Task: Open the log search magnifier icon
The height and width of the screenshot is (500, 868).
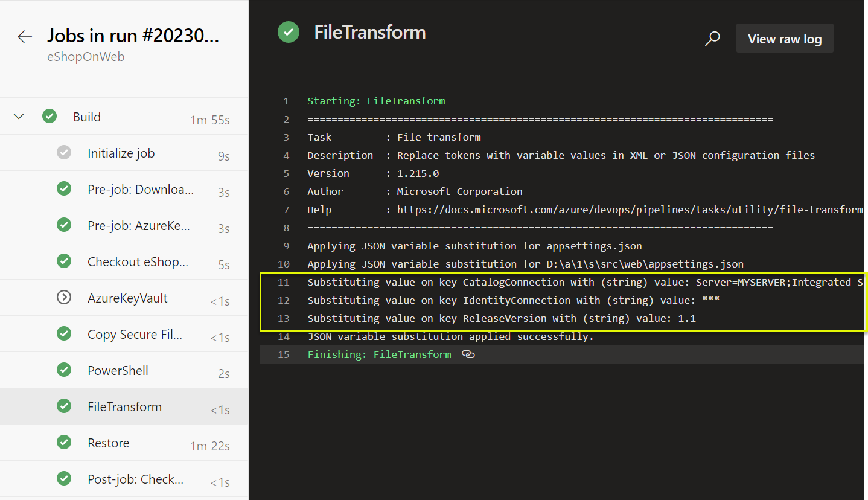Action: coord(712,39)
